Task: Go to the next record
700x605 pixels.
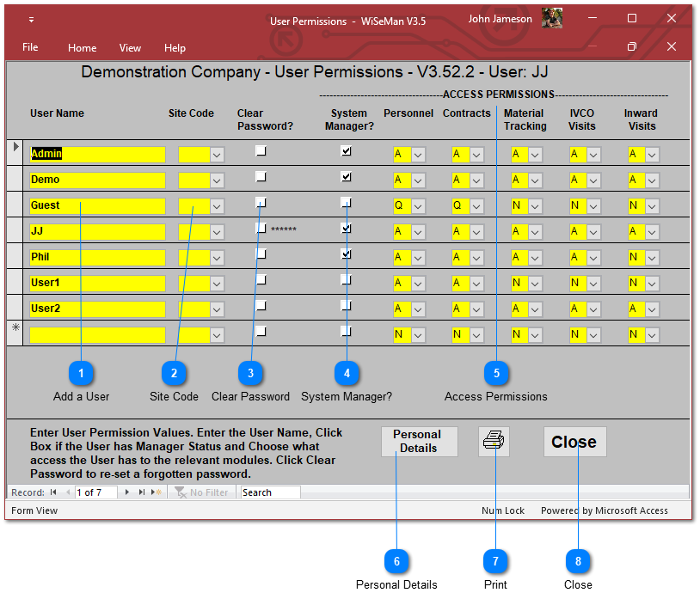Action: (128, 492)
